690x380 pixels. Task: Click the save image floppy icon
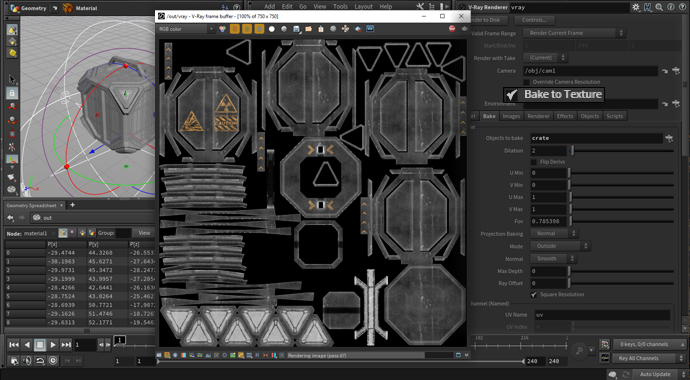pyautogui.click(x=296, y=29)
